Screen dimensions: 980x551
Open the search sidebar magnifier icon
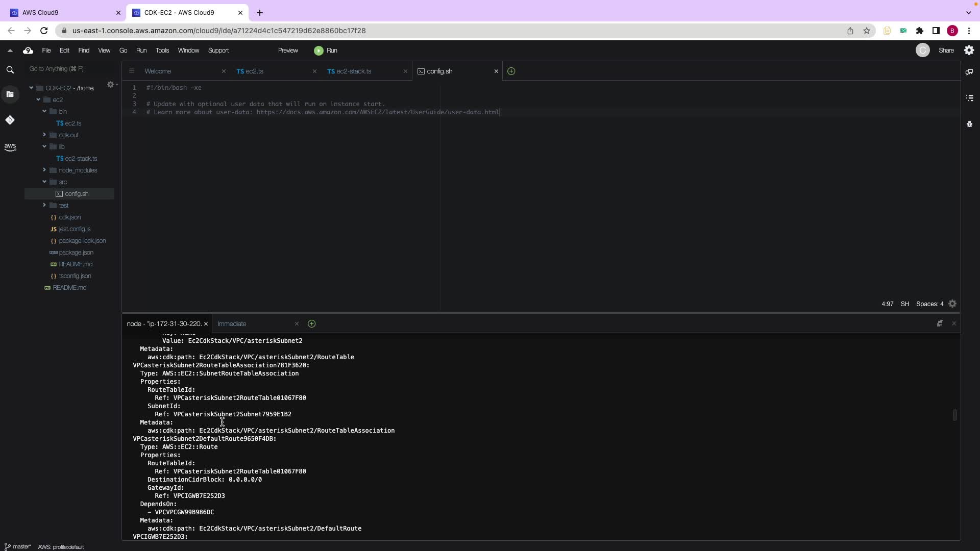[10, 70]
